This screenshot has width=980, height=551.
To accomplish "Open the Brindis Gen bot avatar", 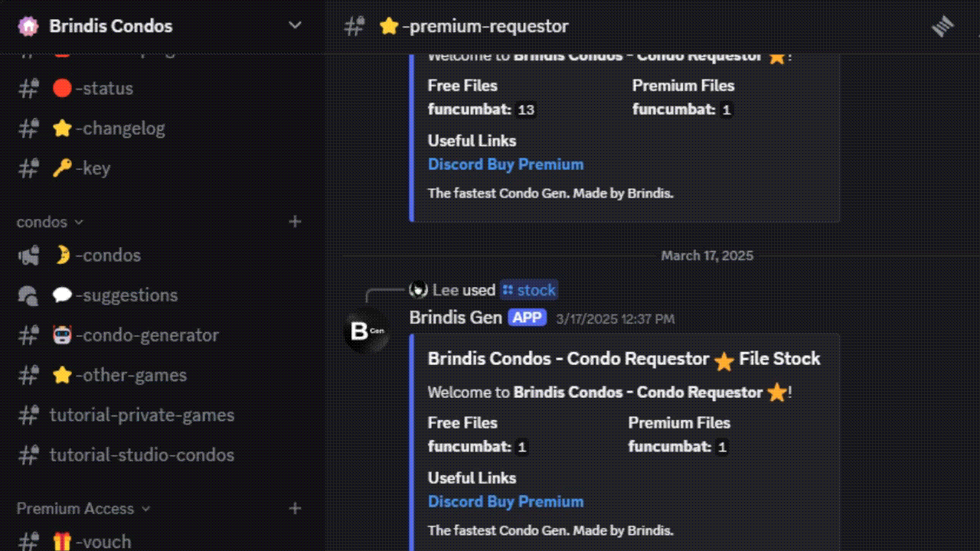I will point(367,331).
